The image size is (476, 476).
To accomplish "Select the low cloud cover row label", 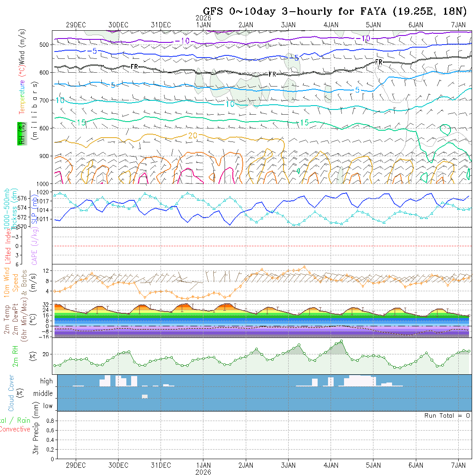I will pos(48,406).
